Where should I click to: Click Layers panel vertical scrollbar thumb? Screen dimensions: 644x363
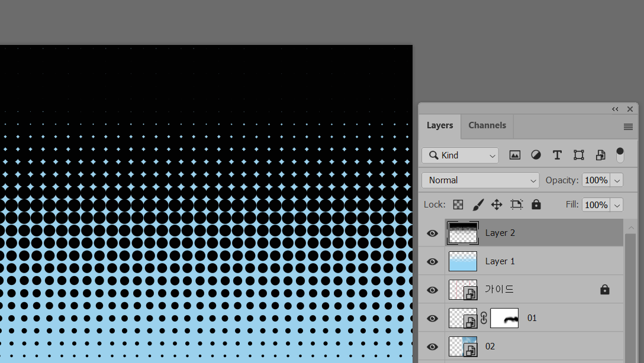pyautogui.click(x=630, y=298)
